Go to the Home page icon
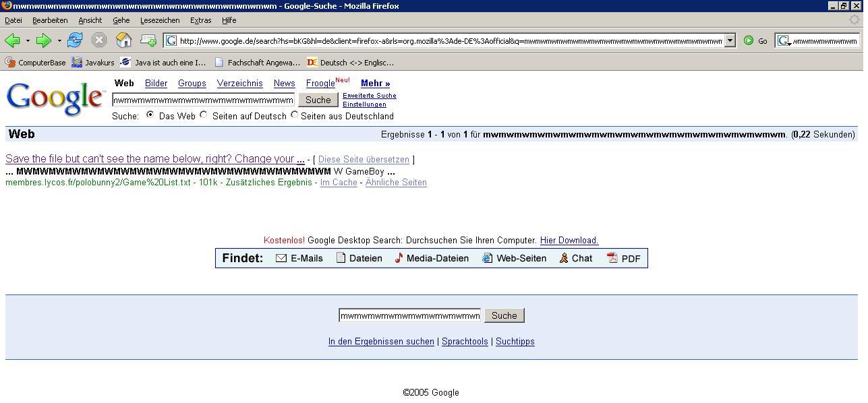 (x=123, y=40)
